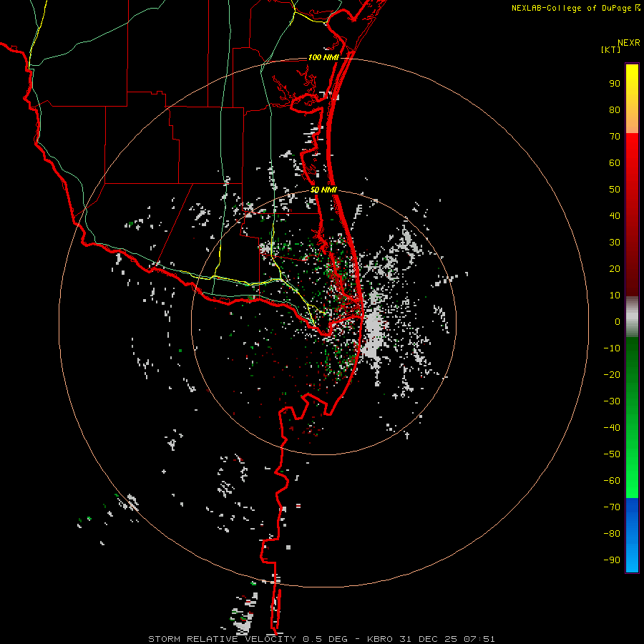
Task: Click the 20 value on velocity scale
Action: [615, 269]
